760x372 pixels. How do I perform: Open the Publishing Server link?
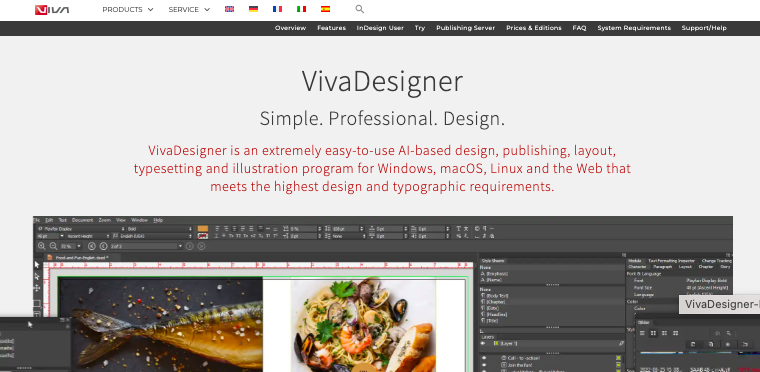pyautogui.click(x=465, y=28)
